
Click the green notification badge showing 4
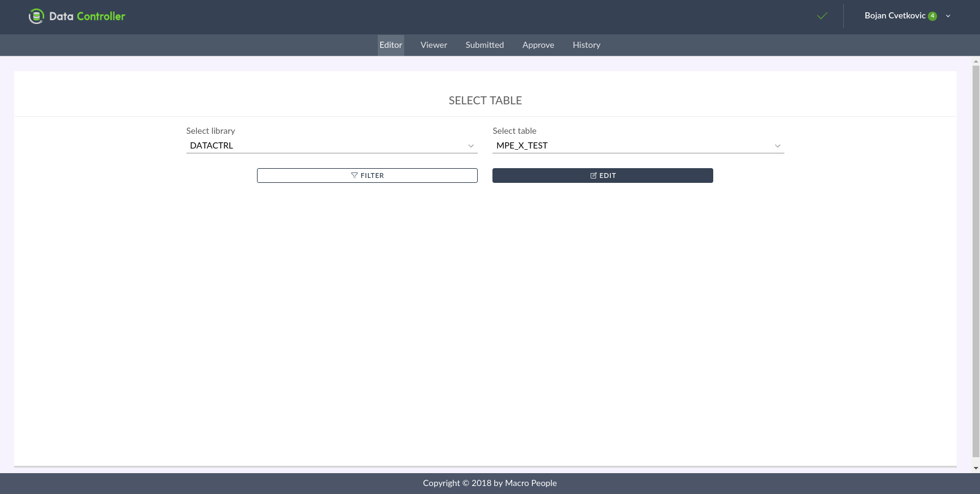click(x=932, y=17)
